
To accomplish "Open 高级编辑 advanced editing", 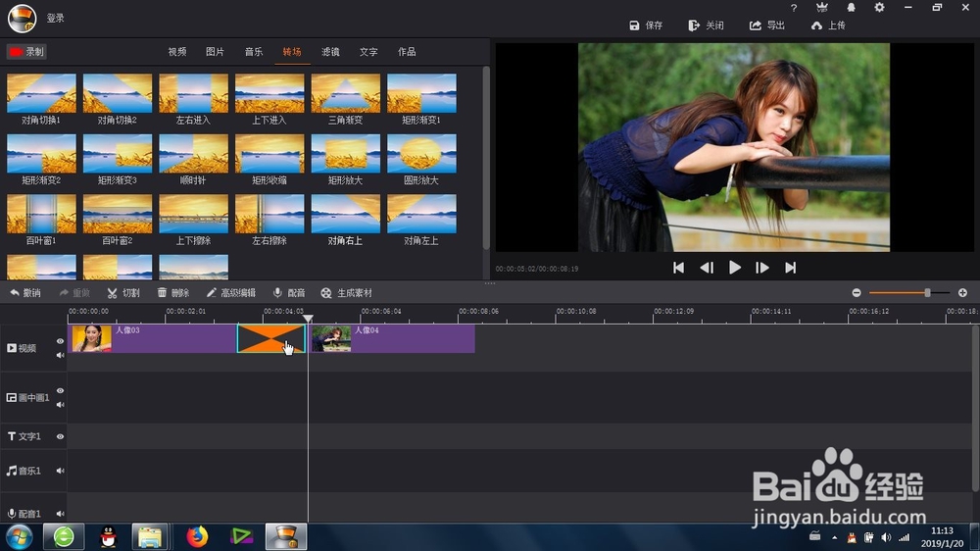I will click(230, 293).
